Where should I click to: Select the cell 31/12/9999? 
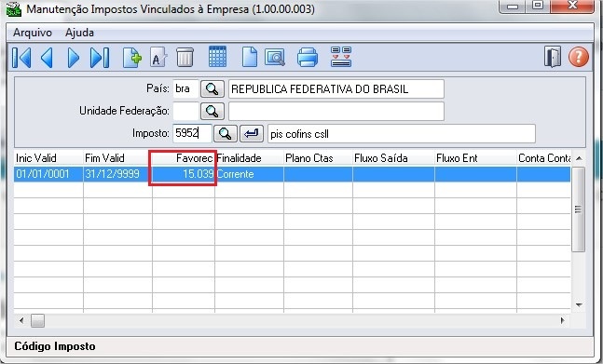[x=117, y=174]
